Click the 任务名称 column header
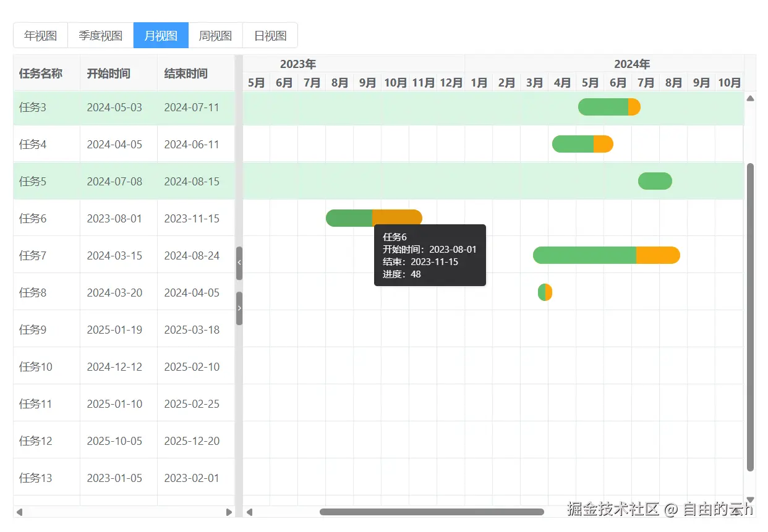The height and width of the screenshot is (532, 768). click(x=46, y=73)
